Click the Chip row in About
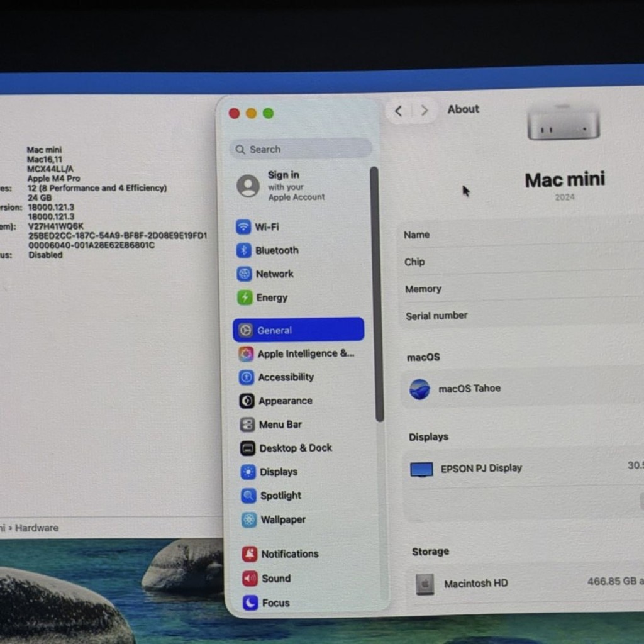 coord(521,261)
